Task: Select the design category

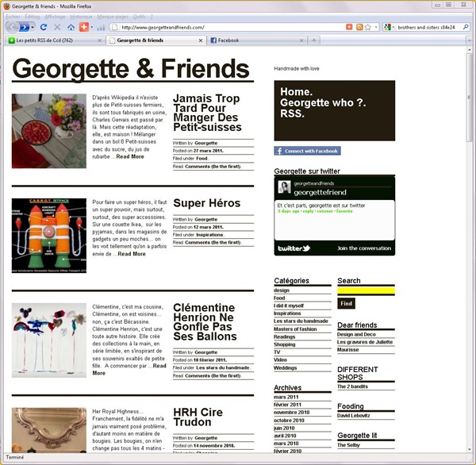Action: [x=282, y=290]
